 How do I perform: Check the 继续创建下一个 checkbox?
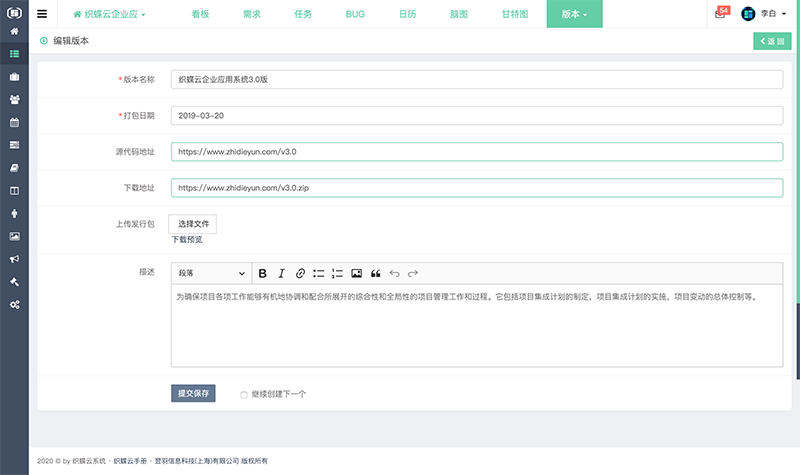pyautogui.click(x=244, y=394)
